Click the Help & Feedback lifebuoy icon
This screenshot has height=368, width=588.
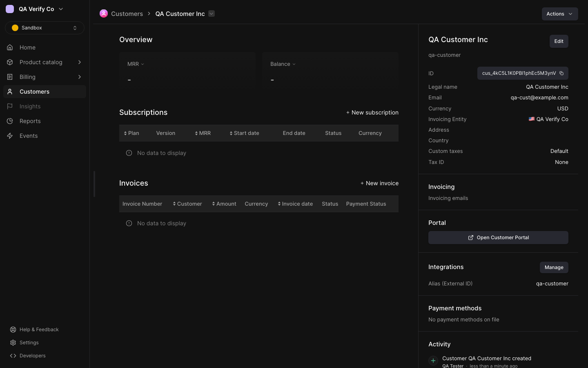tap(13, 330)
